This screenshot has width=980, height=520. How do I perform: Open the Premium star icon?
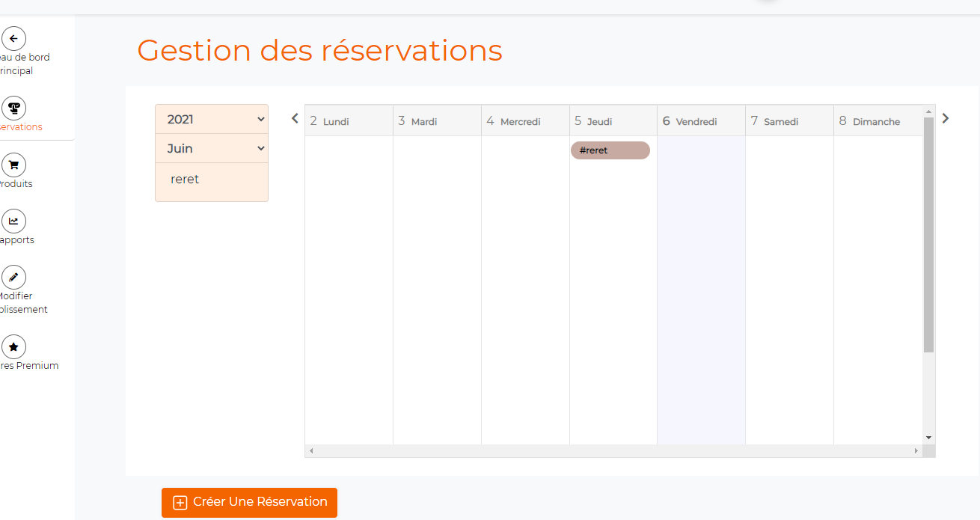tap(13, 347)
